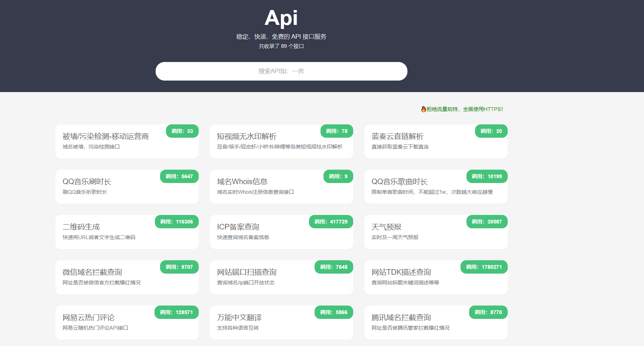This screenshot has width=644, height=346.
Task: Click the 调用: 5866 badge
Action: [334, 312]
